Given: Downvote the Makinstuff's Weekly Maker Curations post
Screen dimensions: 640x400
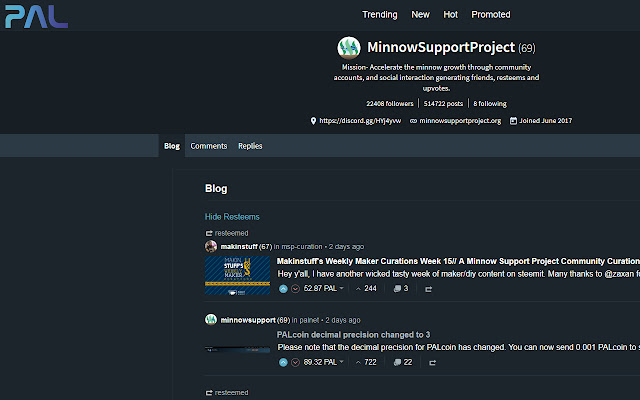Looking at the screenshot, I should (296, 289).
